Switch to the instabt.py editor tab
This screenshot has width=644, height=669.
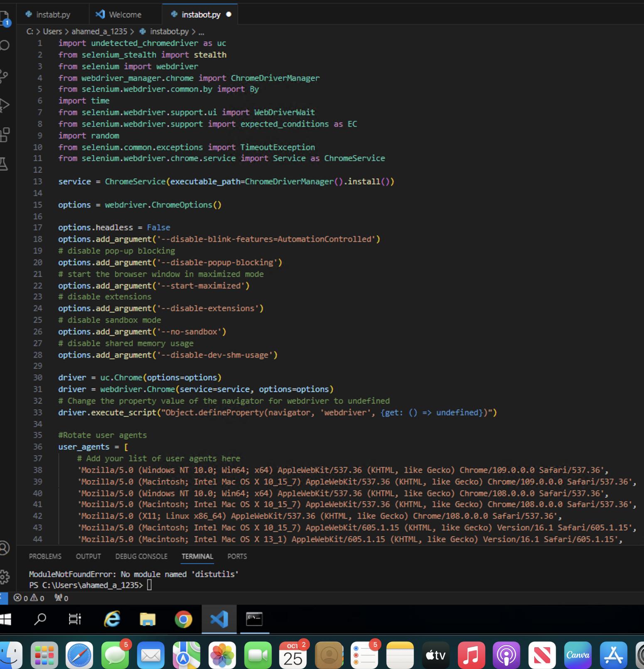coord(53,15)
